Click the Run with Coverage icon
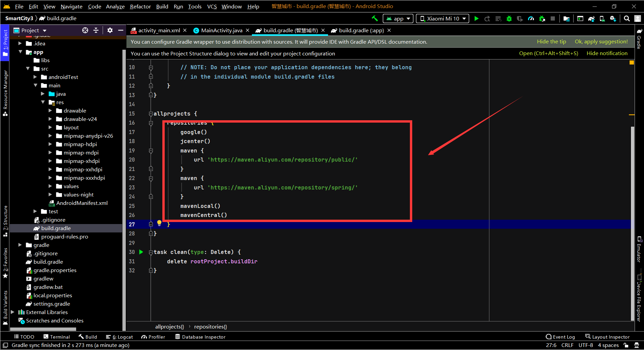Screen dimensions: 644x350 pyautogui.click(x=520, y=18)
